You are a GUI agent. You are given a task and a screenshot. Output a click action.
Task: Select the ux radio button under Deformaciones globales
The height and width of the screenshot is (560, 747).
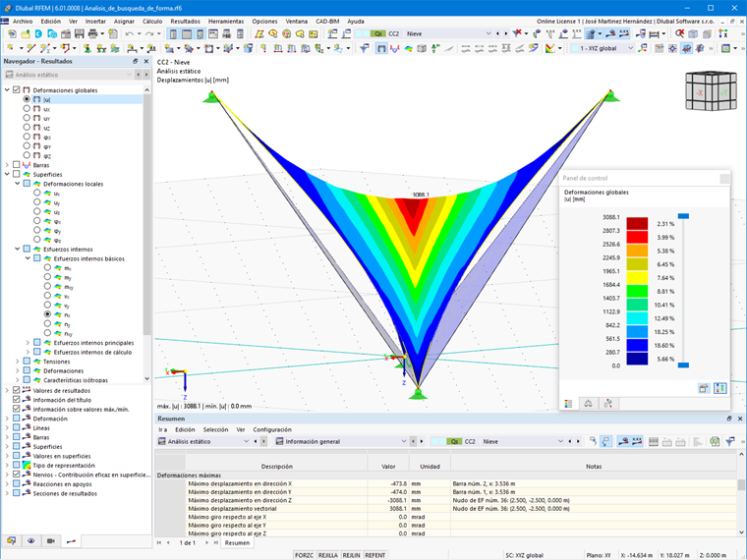[27, 109]
